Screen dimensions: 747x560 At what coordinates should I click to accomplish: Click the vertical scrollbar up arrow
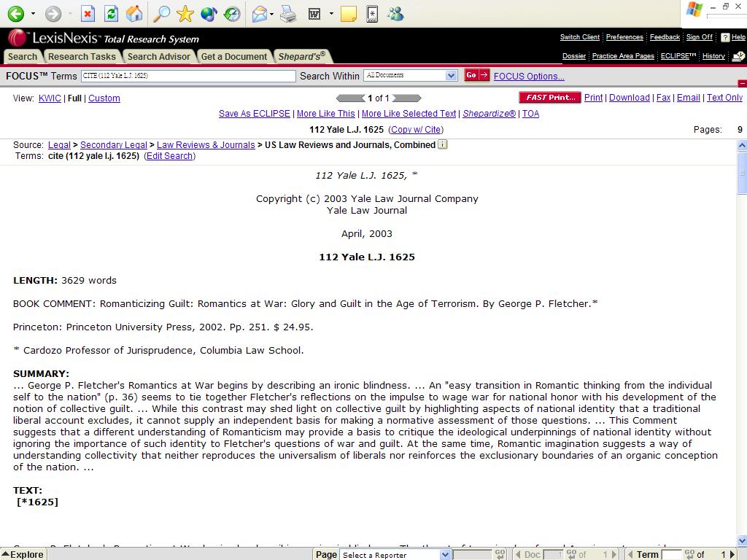coord(742,145)
